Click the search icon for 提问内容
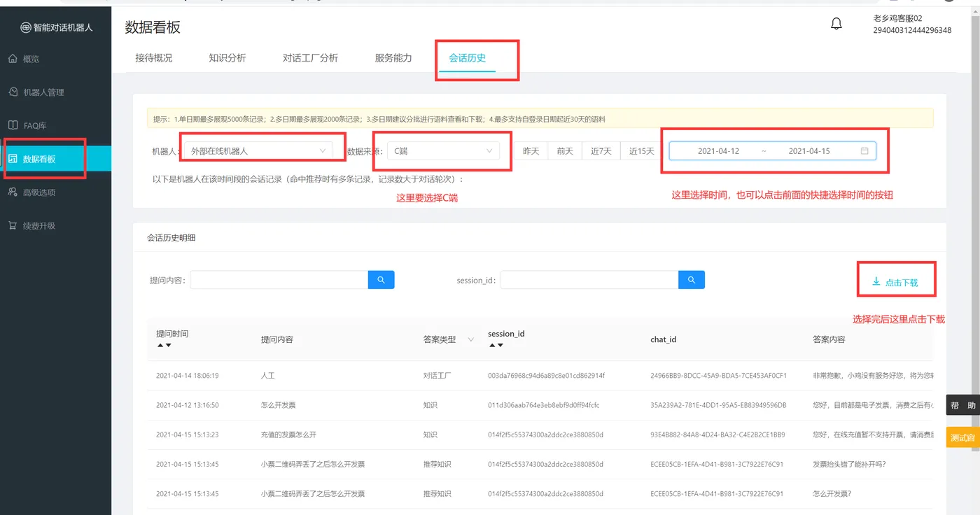The width and height of the screenshot is (980, 515). [381, 280]
